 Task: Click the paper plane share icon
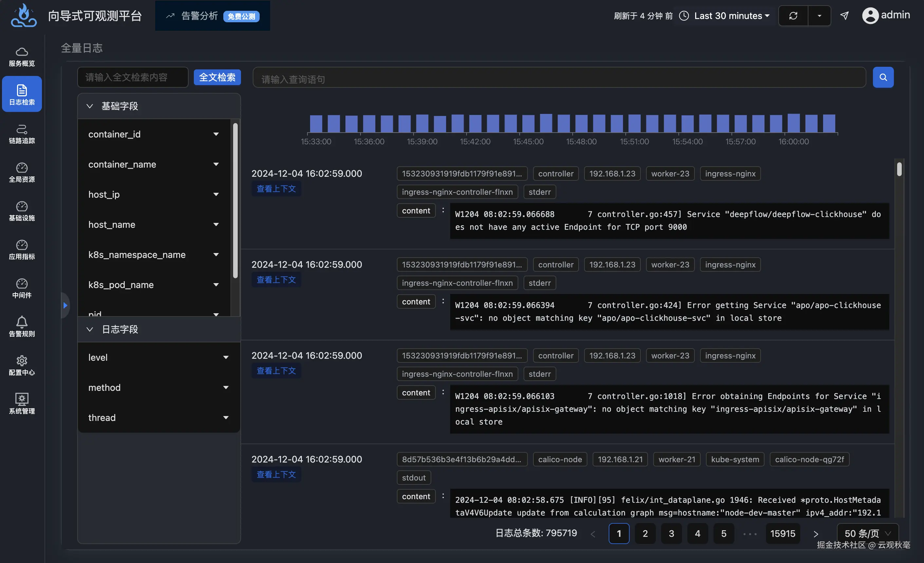point(844,16)
